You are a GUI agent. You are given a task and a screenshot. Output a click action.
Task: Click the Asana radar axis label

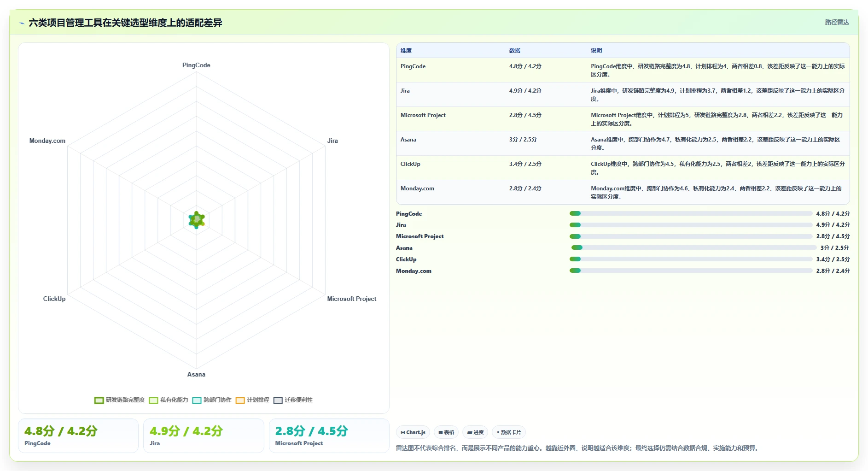196,375
